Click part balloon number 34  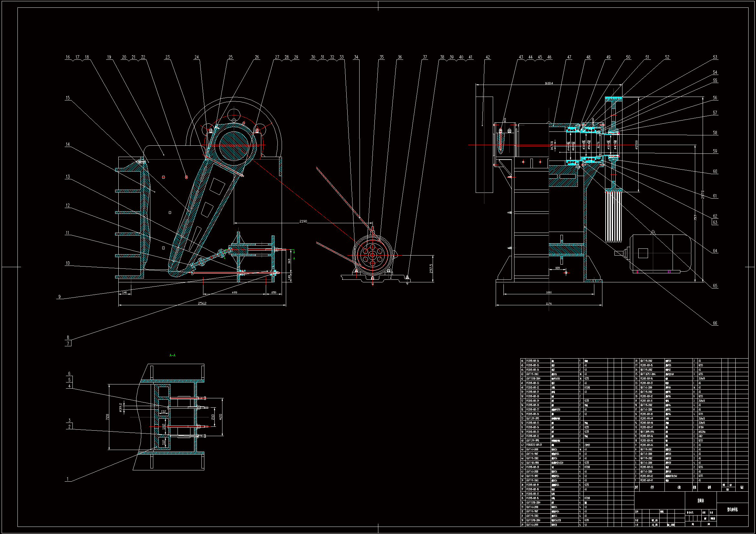[356, 57]
